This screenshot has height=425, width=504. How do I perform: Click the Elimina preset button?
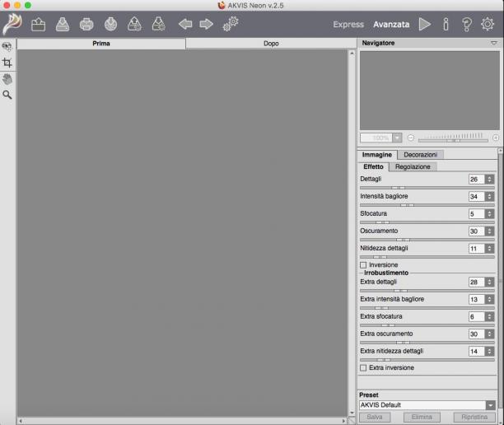(x=422, y=418)
